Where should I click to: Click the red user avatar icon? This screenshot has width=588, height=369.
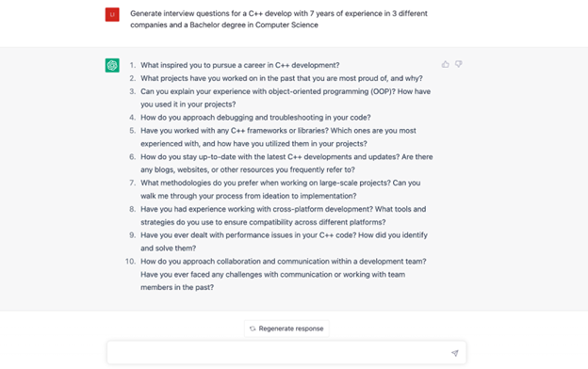coord(112,15)
